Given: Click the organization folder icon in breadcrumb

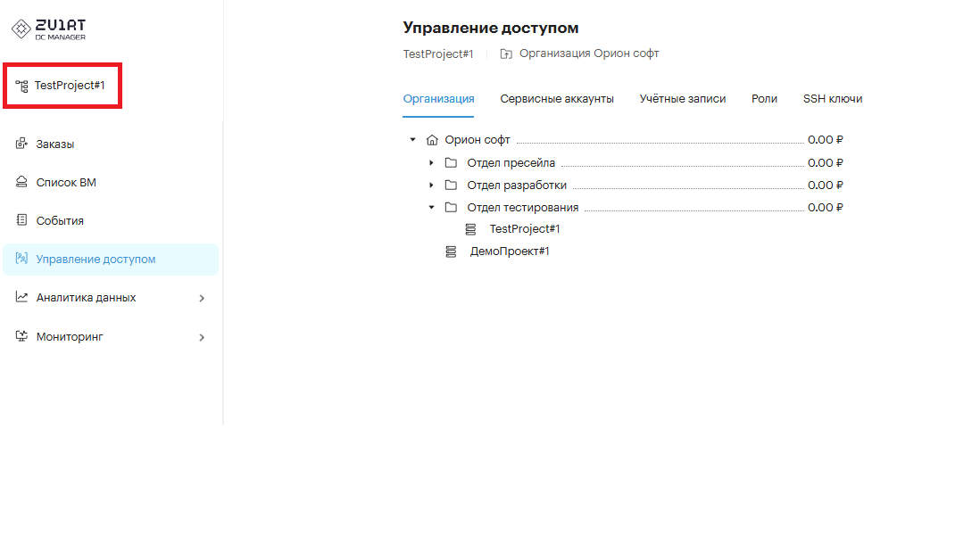Looking at the screenshot, I should click(506, 54).
